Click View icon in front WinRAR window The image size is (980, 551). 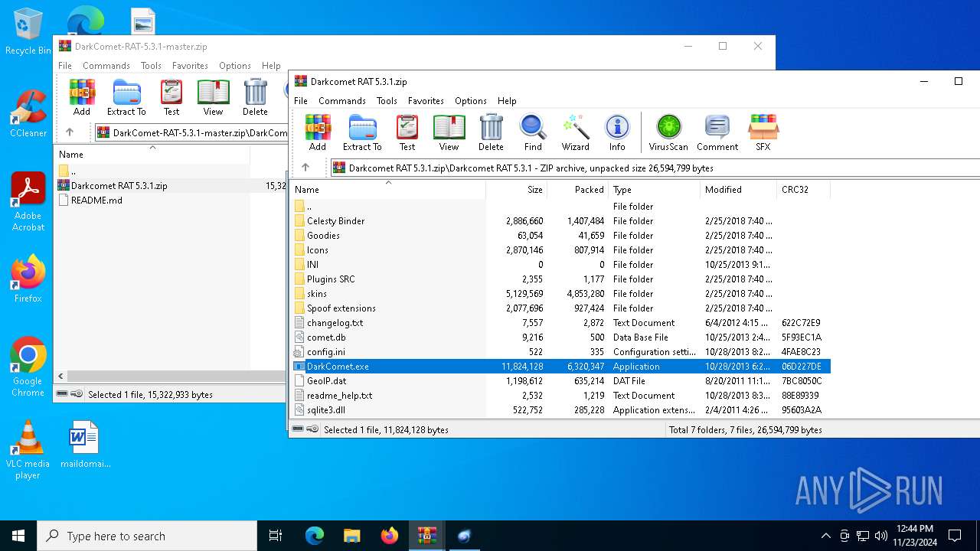point(449,132)
